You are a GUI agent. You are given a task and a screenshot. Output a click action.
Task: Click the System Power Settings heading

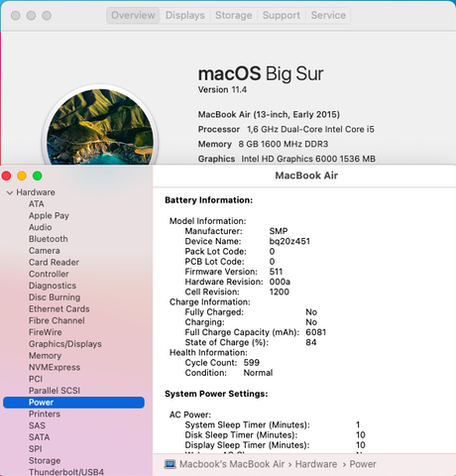[x=216, y=394]
